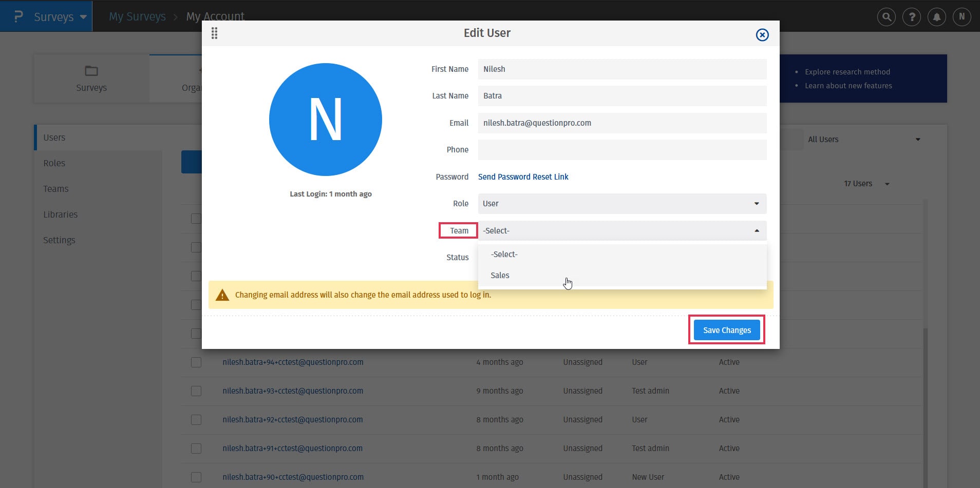Go to Teams in the sidebar
Image resolution: width=980 pixels, height=488 pixels.
point(56,189)
